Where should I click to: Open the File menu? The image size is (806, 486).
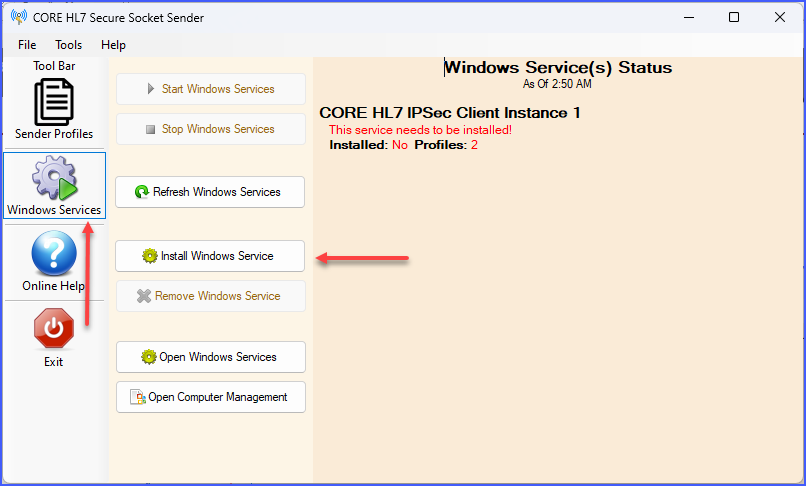[x=27, y=45]
